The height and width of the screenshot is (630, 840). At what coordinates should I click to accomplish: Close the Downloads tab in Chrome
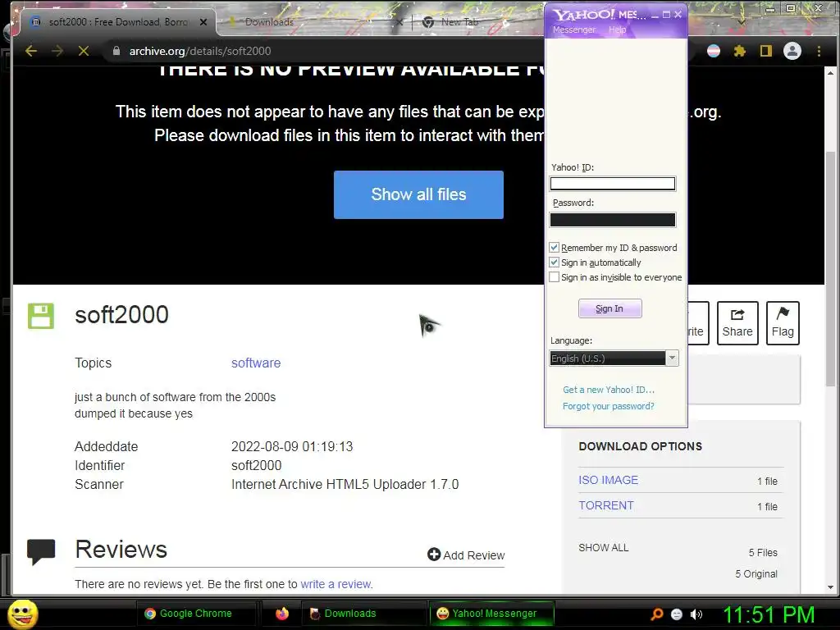399,22
